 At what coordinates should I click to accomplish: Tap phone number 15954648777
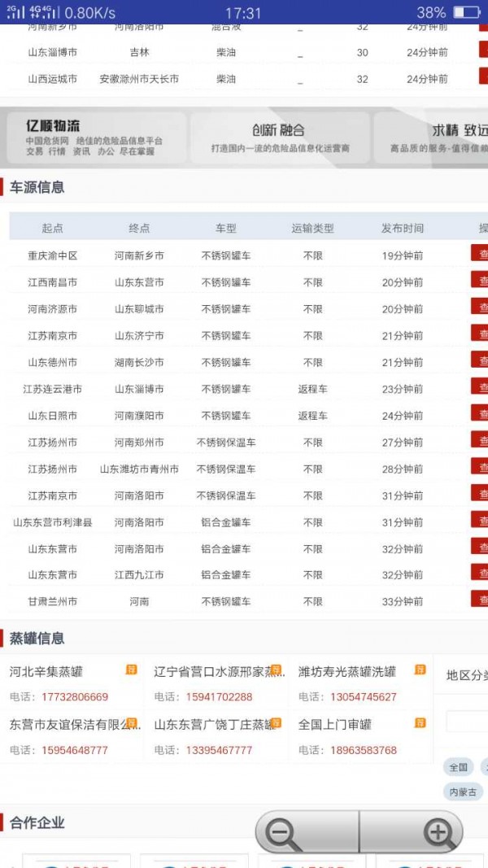tap(75, 750)
